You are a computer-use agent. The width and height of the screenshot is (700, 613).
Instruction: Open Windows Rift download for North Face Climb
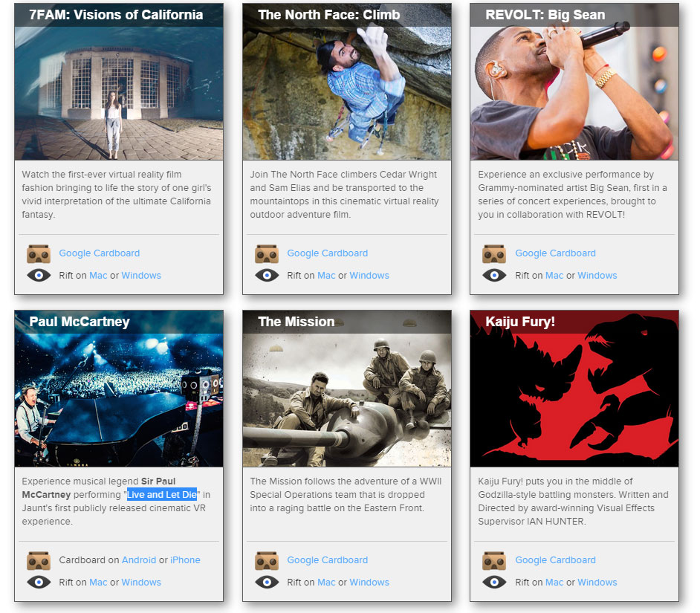[x=369, y=276]
